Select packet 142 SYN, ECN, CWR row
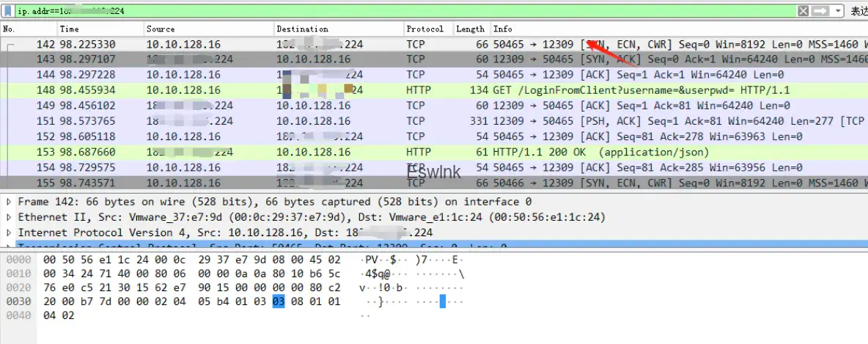The width and height of the screenshot is (868, 344). coord(440,45)
